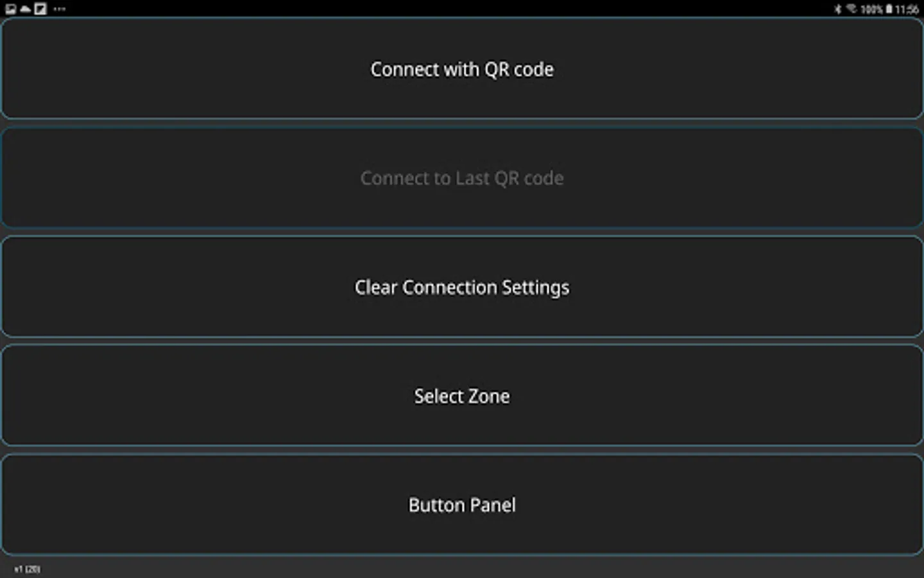This screenshot has height=578, width=924.
Task: Tap the 100% battery percentage text
Action: [871, 9]
